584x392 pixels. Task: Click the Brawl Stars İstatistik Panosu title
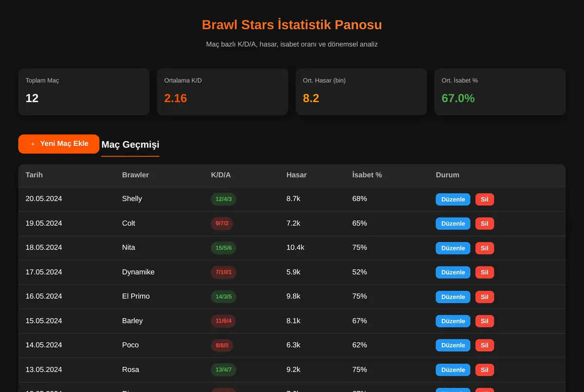pos(292,25)
